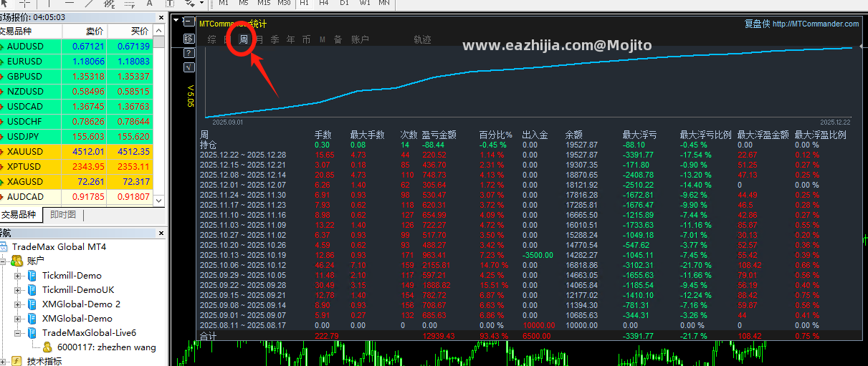This screenshot has width=868, height=366.
Task: Open the arrows objects dropdown in toolbar
Action: [x=202, y=3]
